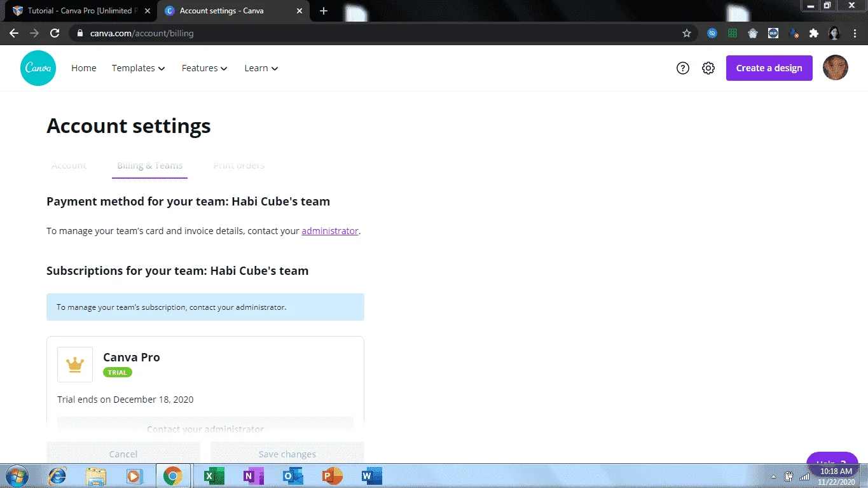
Task: Open the Windows Start menu
Action: coord(17,475)
